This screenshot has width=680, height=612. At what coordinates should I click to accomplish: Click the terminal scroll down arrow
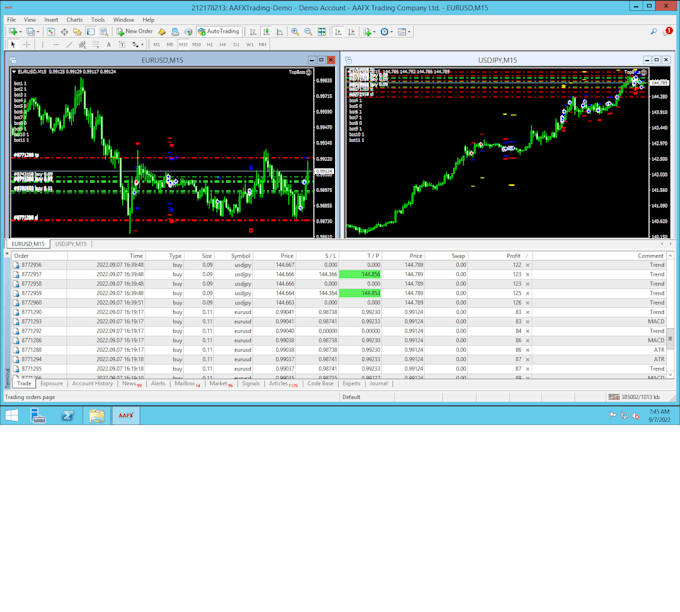click(x=670, y=375)
